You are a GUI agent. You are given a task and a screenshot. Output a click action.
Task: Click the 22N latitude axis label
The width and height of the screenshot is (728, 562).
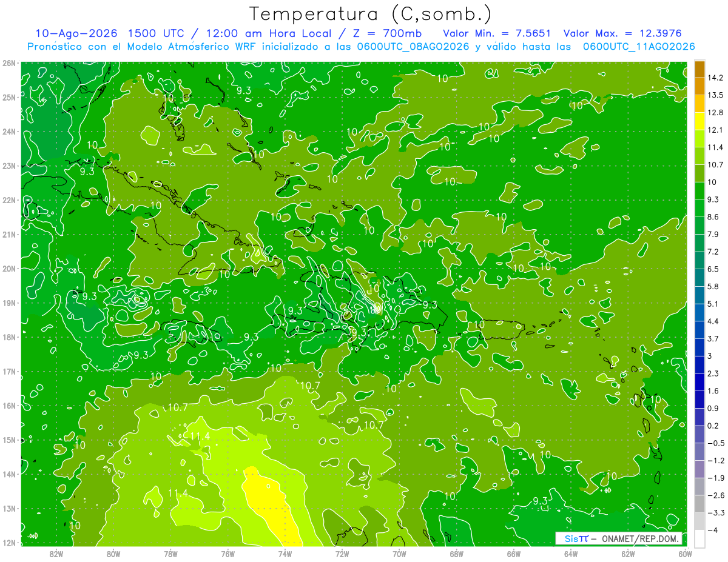pos(9,200)
